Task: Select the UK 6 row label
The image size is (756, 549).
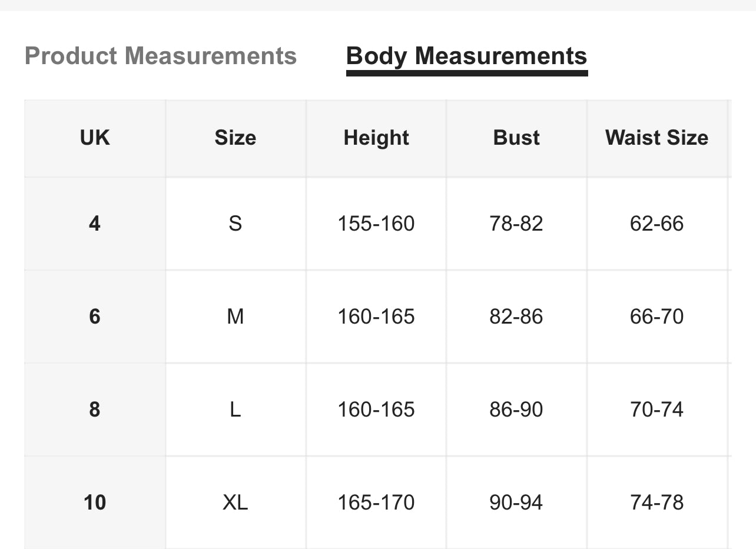Action: pos(95,317)
